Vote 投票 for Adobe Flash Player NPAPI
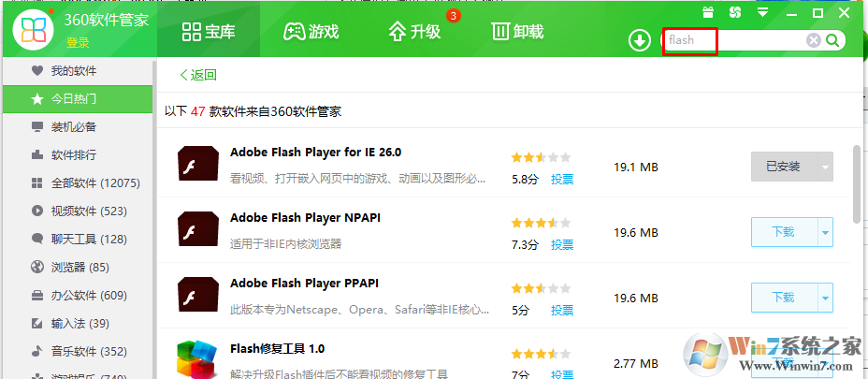Viewport: 868px width, 379px height. [x=562, y=245]
